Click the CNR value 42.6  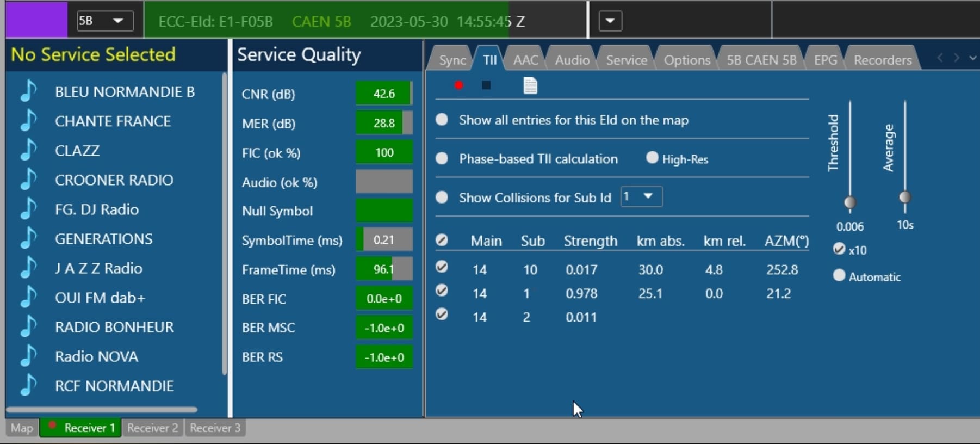click(384, 94)
